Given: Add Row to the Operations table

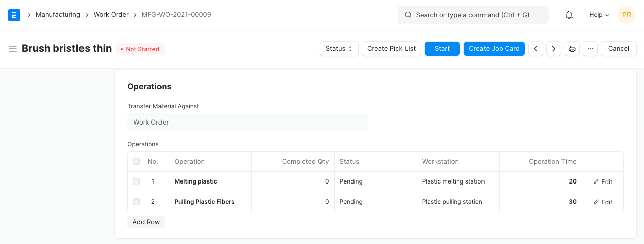Looking at the screenshot, I should 146,222.
